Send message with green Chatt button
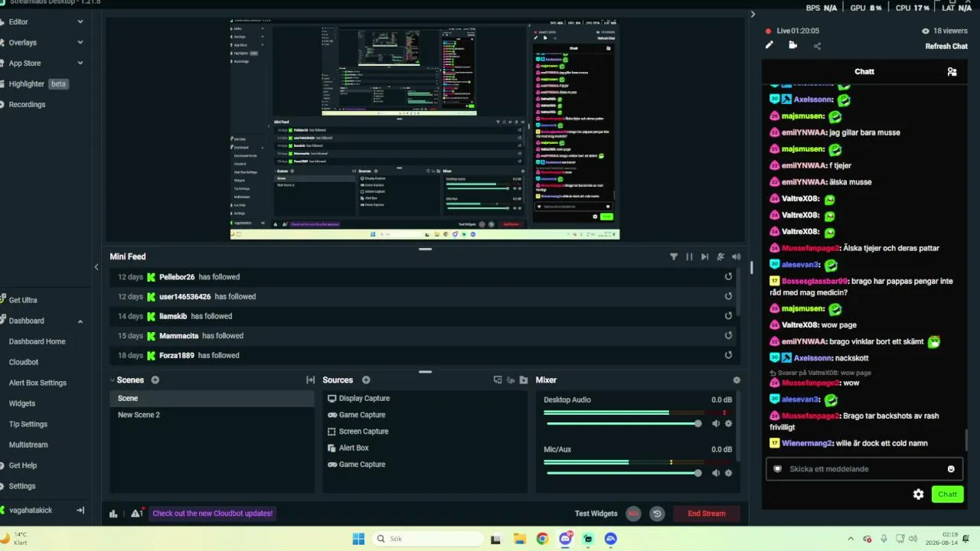 pos(948,494)
